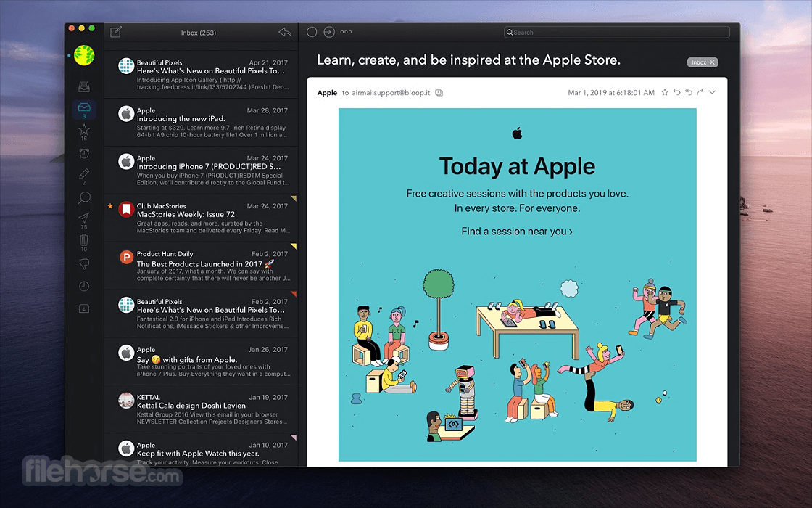Open the Sent paper plane folder with count 75
Screen dimensions: 812x508
84,221
